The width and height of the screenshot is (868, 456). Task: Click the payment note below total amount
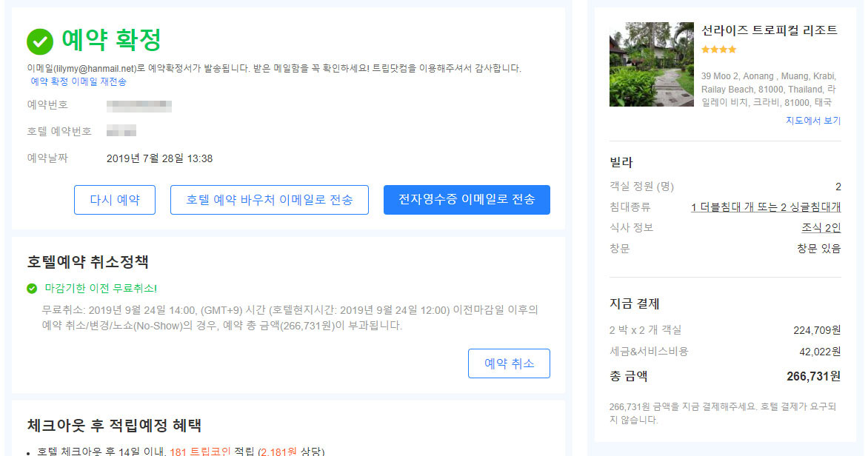point(723,413)
